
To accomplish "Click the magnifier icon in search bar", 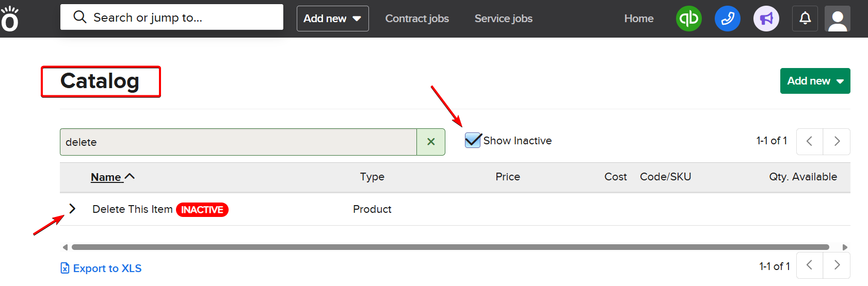I will coord(79,17).
